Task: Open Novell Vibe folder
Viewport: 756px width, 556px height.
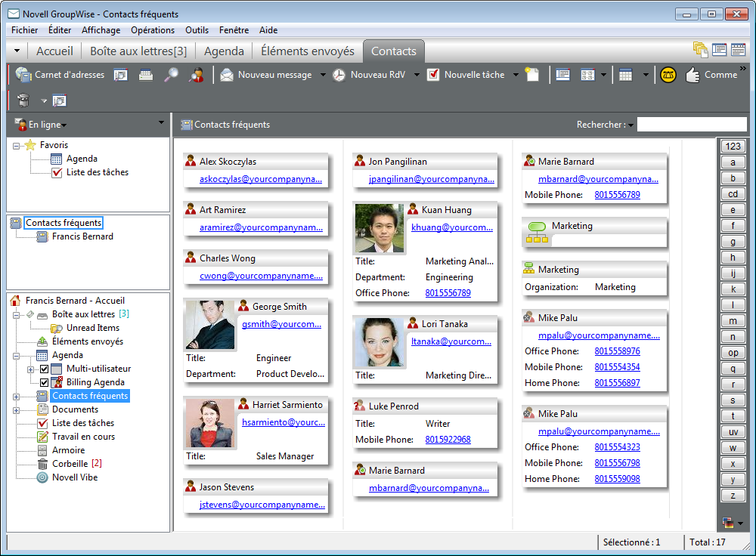Action: point(74,477)
